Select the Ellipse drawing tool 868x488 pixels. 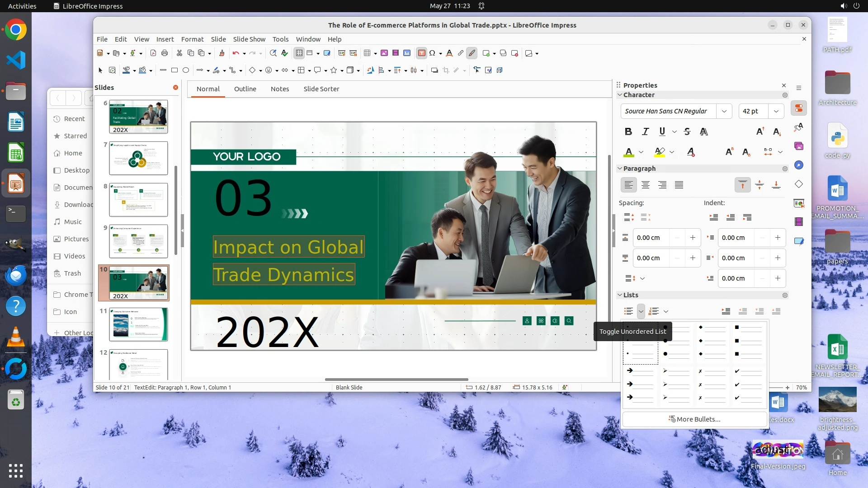coord(186,70)
